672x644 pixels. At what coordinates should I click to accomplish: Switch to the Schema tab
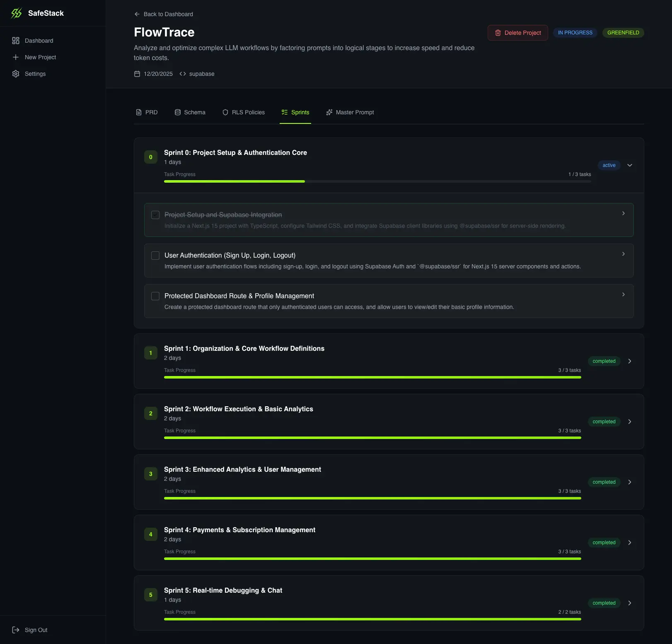click(190, 112)
